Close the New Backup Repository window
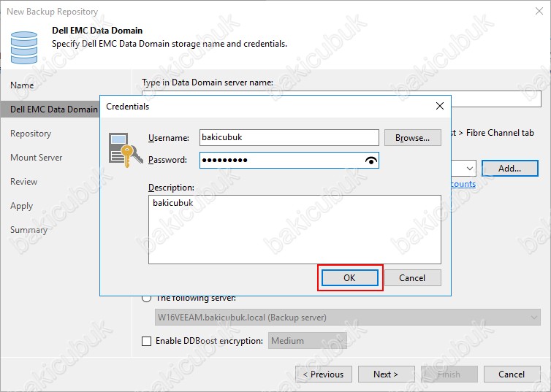Screen dimensions: 551x392 (x=539, y=11)
